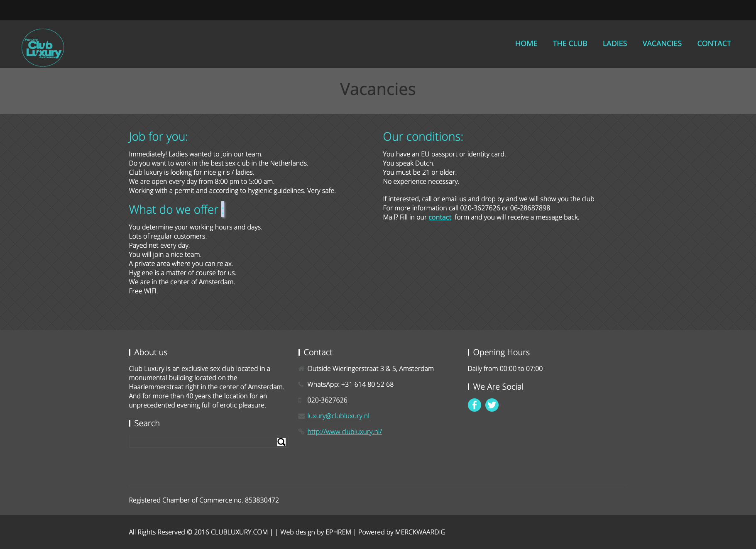Click the luxury@clubluxury.nl email link

(x=338, y=416)
